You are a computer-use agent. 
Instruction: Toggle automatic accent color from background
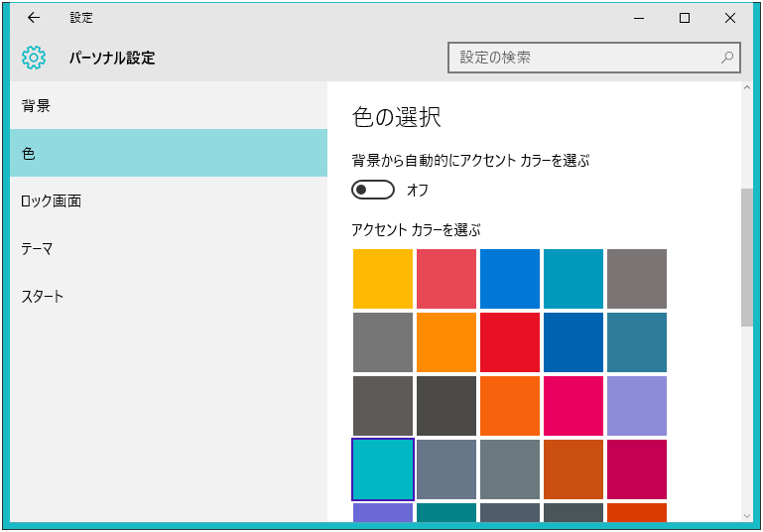(x=373, y=190)
